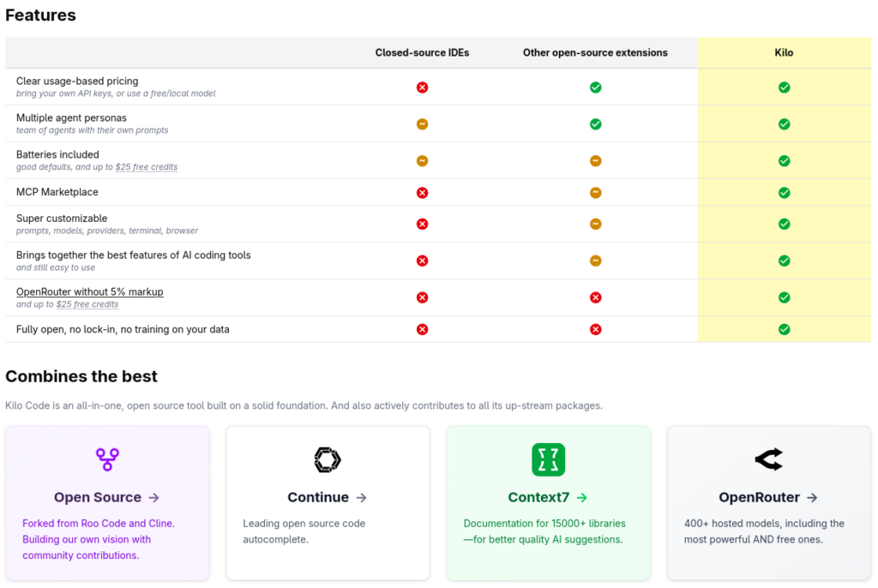Click red X for OpenRouter without markup, open-source extensions

pyautogui.click(x=595, y=297)
